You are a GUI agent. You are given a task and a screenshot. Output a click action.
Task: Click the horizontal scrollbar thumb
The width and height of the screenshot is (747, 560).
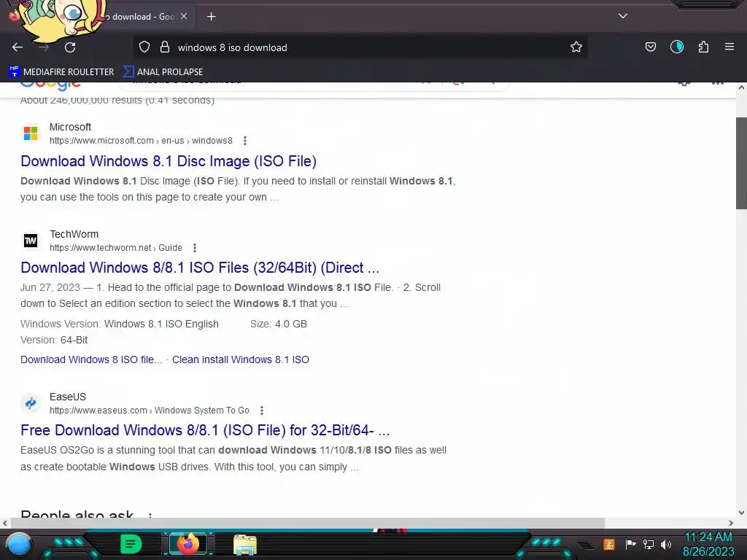(x=308, y=523)
